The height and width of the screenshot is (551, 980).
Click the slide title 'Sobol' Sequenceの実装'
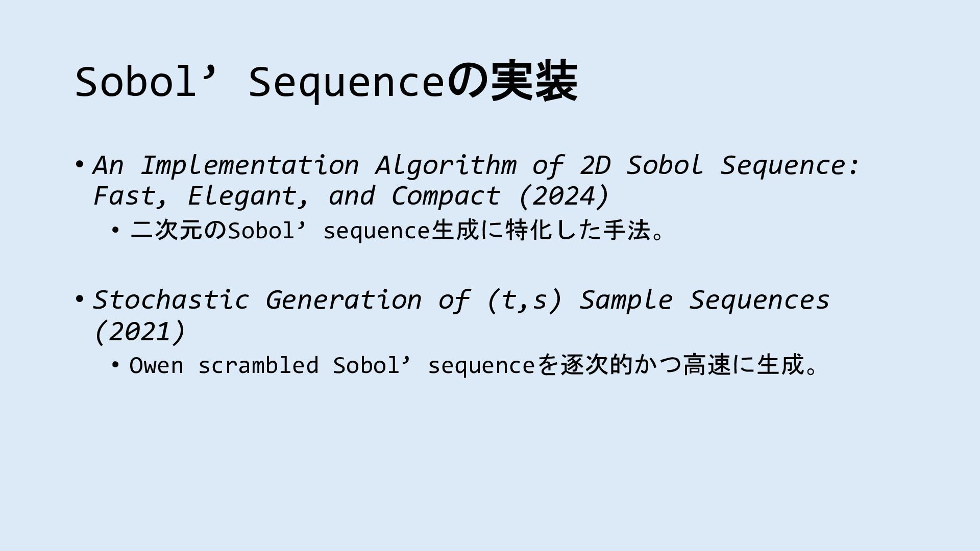tap(327, 82)
